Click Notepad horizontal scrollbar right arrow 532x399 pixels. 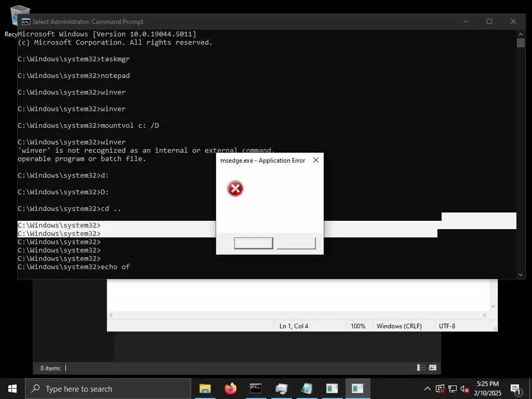pos(485,315)
